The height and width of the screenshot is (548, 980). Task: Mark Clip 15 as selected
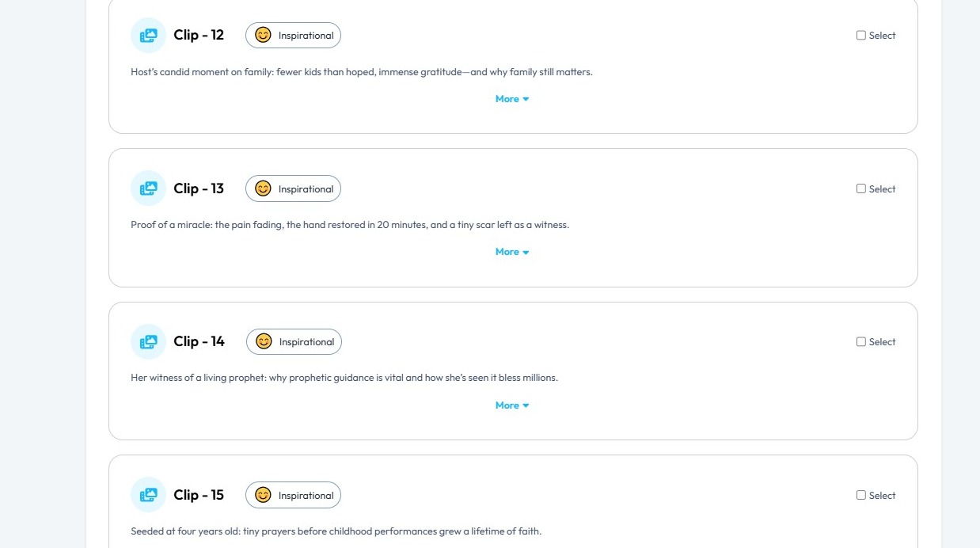[861, 495]
